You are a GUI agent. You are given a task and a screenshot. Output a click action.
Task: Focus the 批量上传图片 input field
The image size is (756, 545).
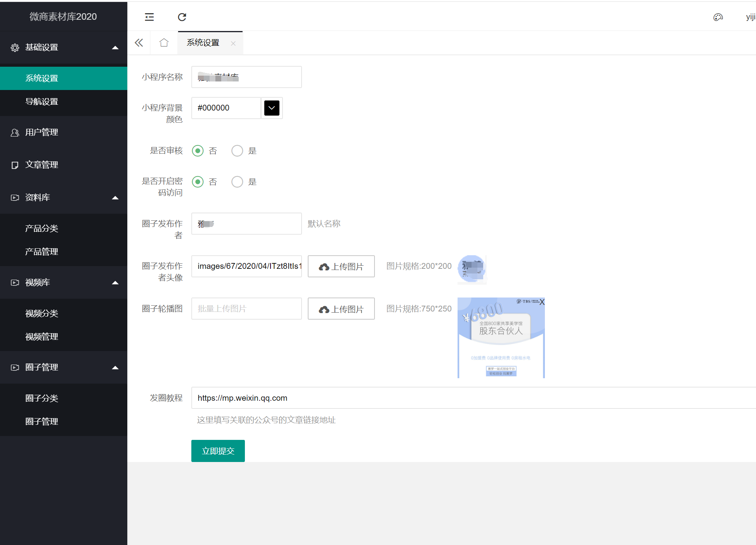[246, 309]
